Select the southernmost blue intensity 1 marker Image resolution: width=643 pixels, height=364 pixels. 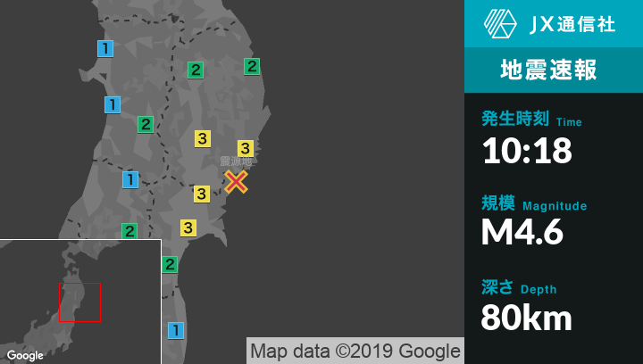[x=177, y=330]
